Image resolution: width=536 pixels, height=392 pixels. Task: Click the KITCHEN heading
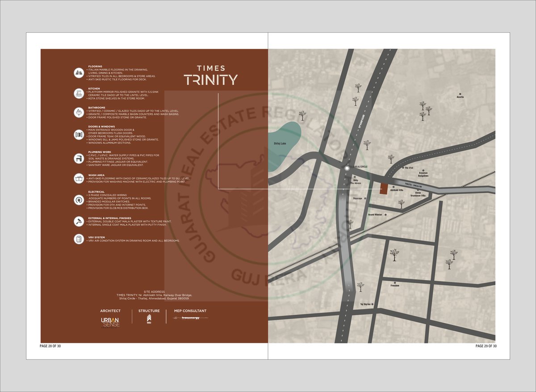click(x=94, y=88)
